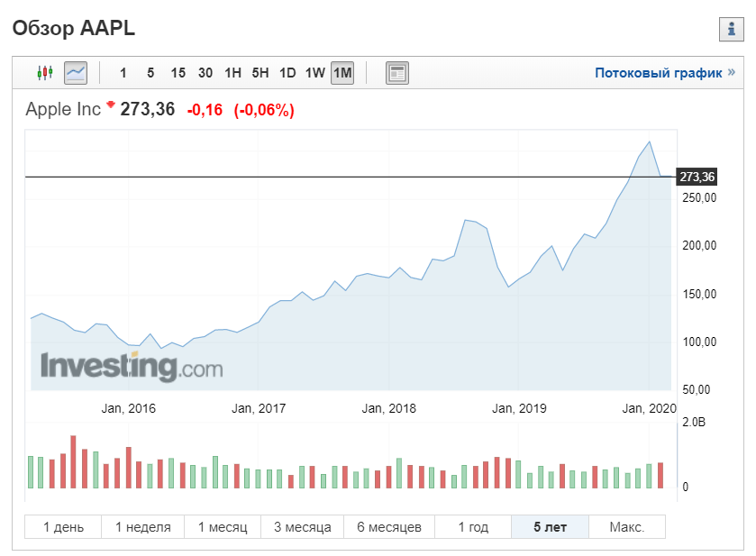Show maximum range with Макс.
The width and height of the screenshot is (756, 556).
pyautogui.click(x=626, y=527)
